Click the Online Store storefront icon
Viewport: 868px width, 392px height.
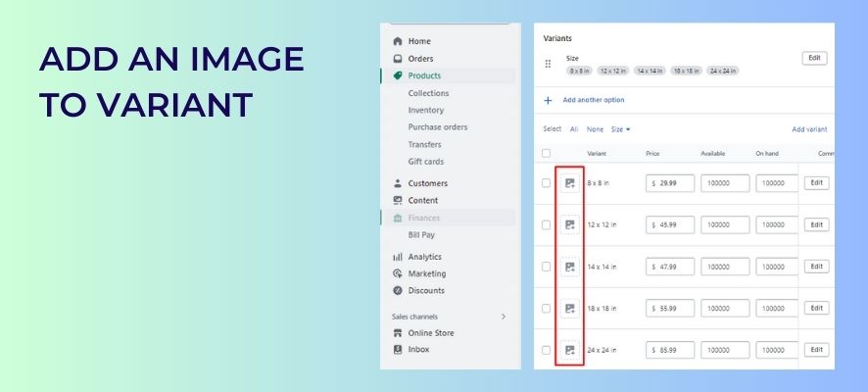click(397, 333)
